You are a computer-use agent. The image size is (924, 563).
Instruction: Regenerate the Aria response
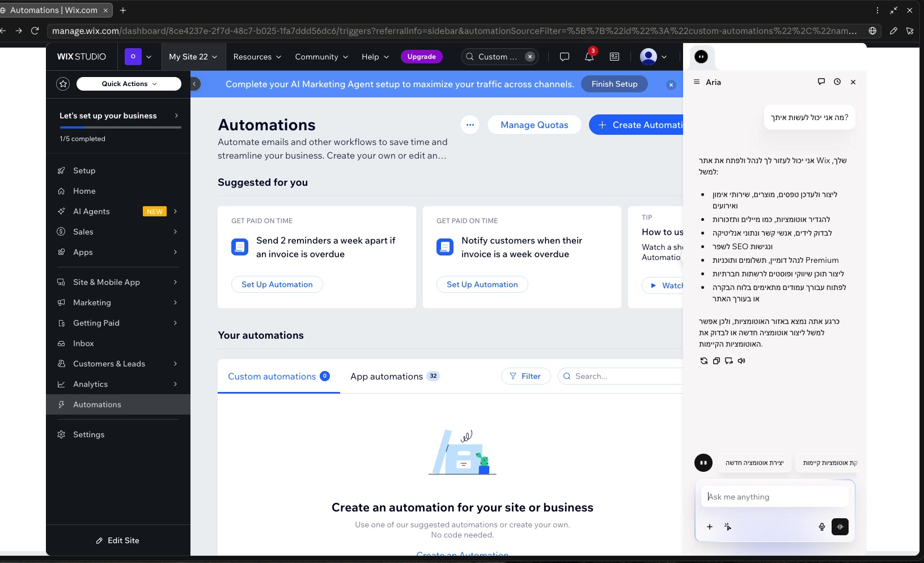click(704, 361)
